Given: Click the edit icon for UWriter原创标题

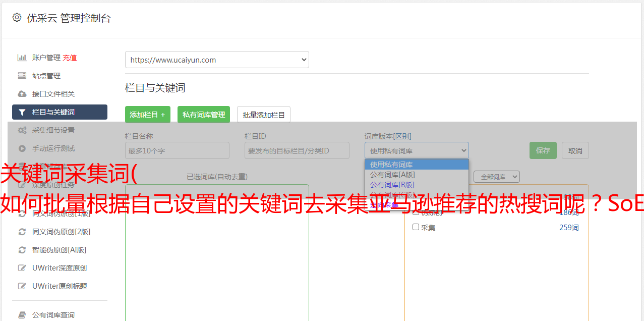Looking at the screenshot, I should (x=22, y=286).
